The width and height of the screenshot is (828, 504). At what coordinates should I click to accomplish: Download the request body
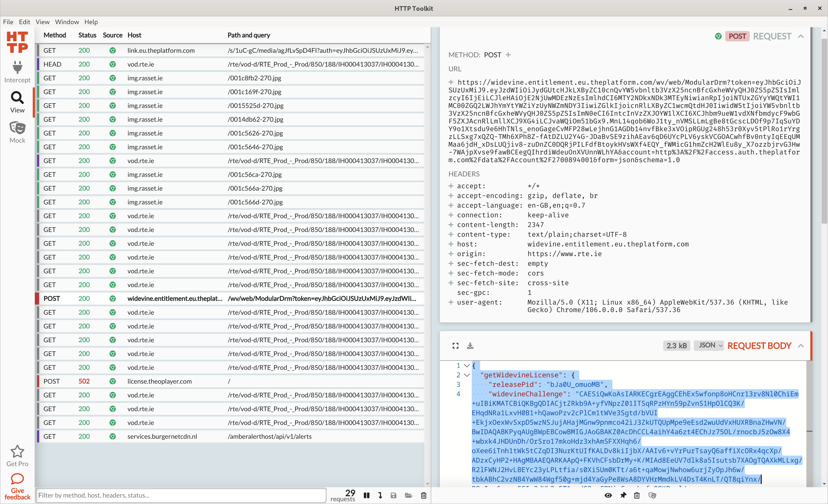click(470, 346)
